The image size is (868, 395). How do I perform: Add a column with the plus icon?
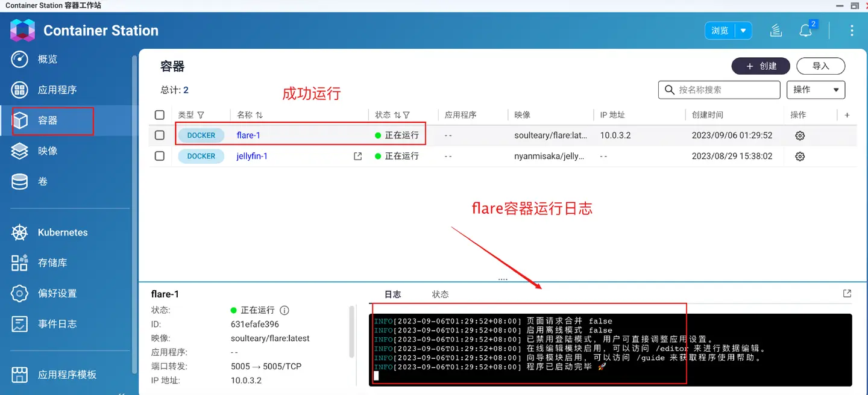pos(847,115)
